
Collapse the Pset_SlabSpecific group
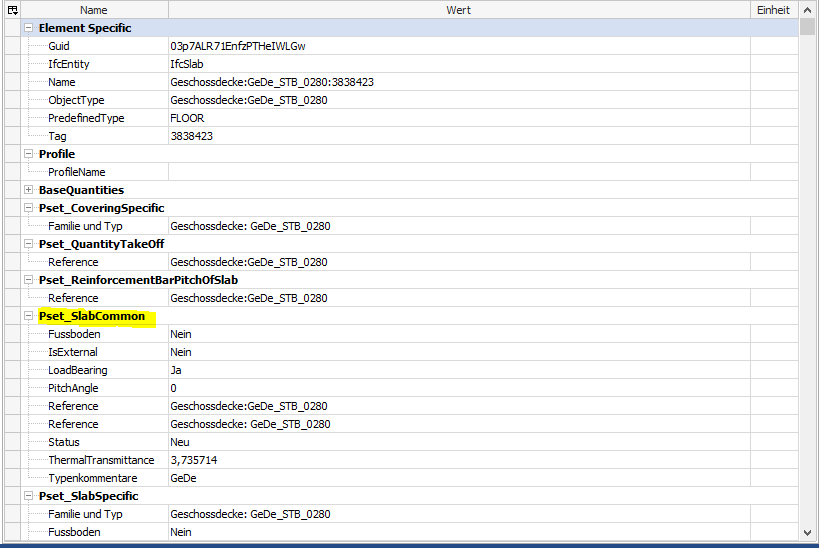(29, 496)
